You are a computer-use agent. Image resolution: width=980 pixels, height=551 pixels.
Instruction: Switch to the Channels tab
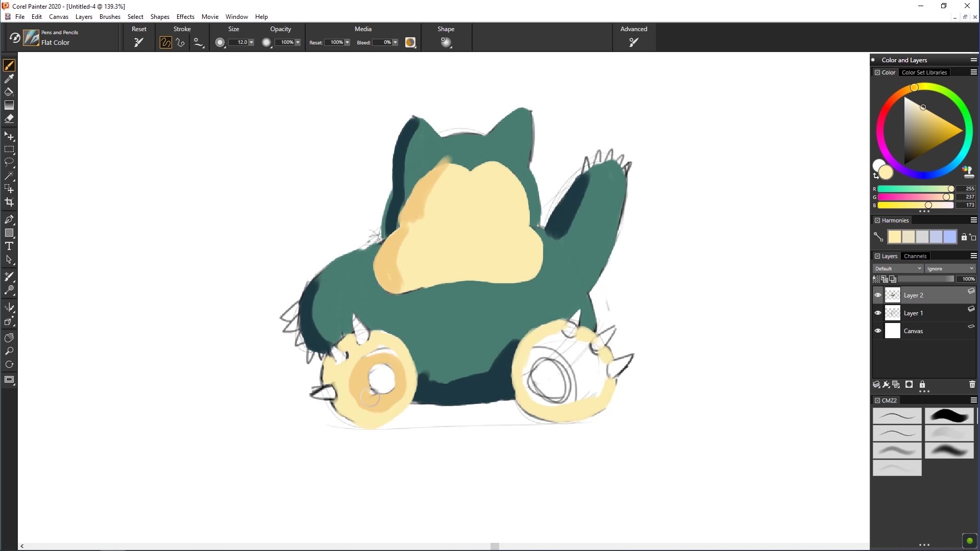(x=915, y=256)
